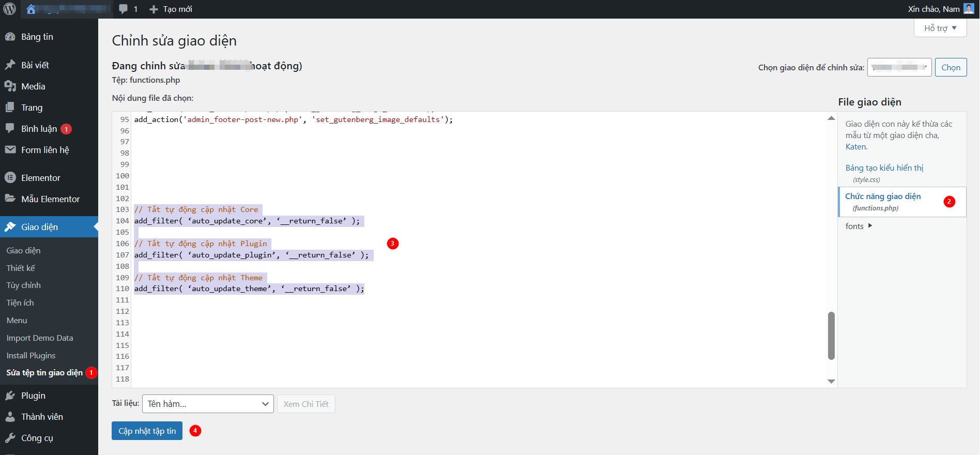980x455 pixels.
Task: Click the Bảng tin dashboard icon
Action: (x=10, y=37)
